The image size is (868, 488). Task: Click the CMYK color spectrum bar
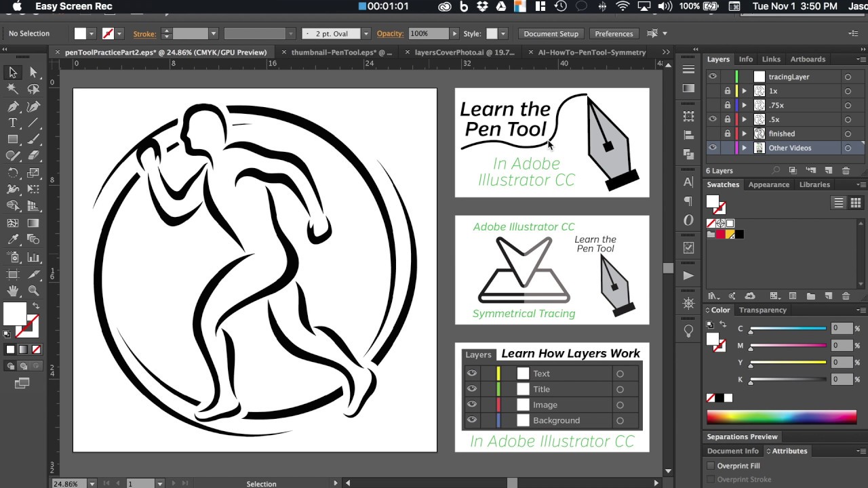click(x=781, y=417)
